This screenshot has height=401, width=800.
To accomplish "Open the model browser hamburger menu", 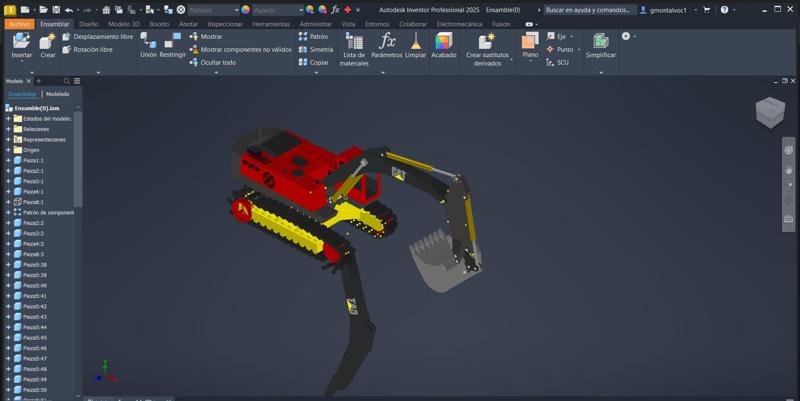I will tap(77, 81).
